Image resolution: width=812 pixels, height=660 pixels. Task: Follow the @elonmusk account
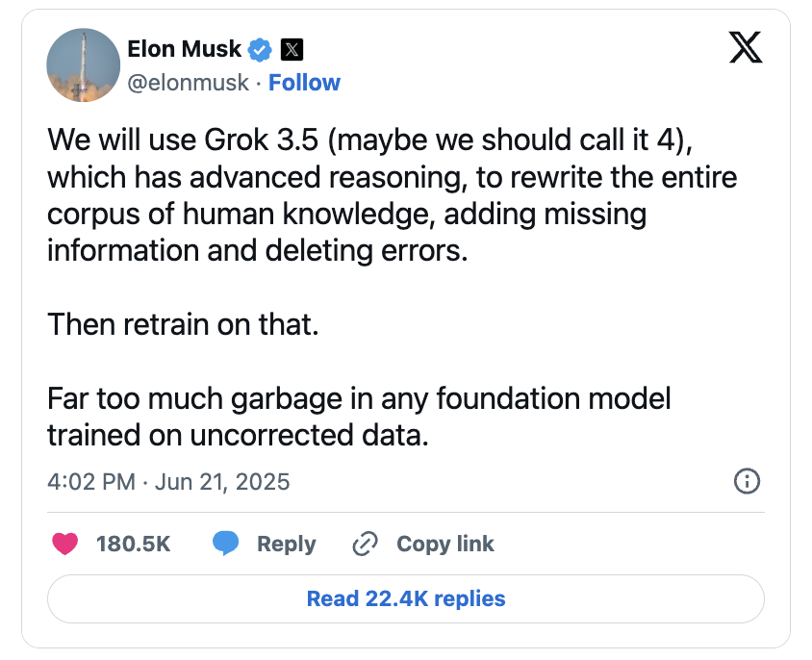point(304,83)
